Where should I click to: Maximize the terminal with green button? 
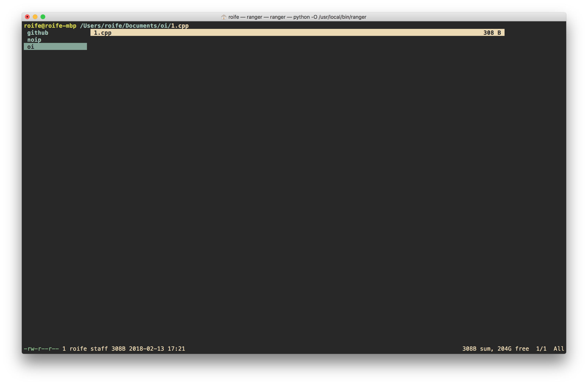pyautogui.click(x=43, y=17)
